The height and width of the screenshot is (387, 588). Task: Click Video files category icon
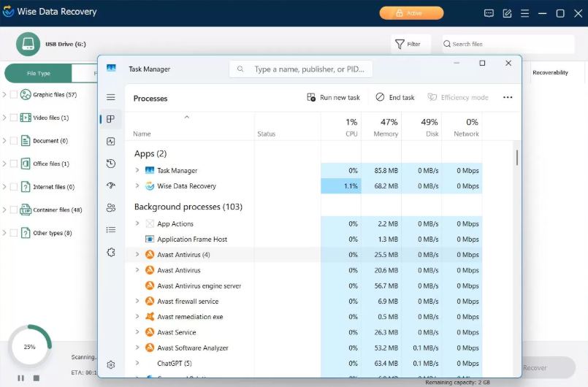point(26,118)
